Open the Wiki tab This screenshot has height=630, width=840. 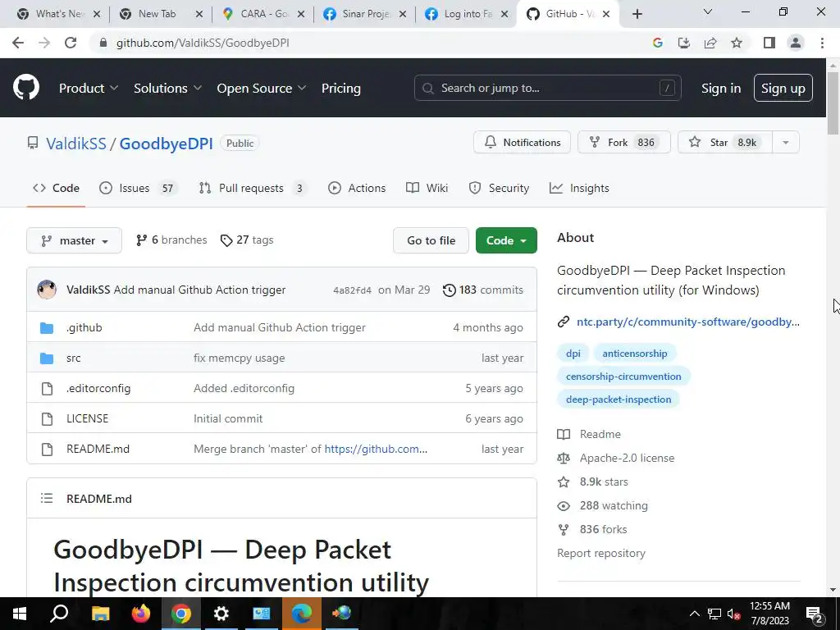[427, 188]
